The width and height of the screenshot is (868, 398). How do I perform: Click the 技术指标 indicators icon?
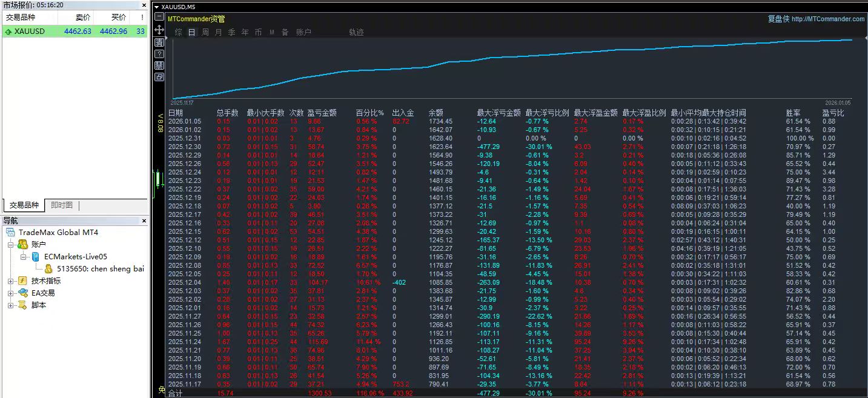pyautogui.click(x=22, y=280)
